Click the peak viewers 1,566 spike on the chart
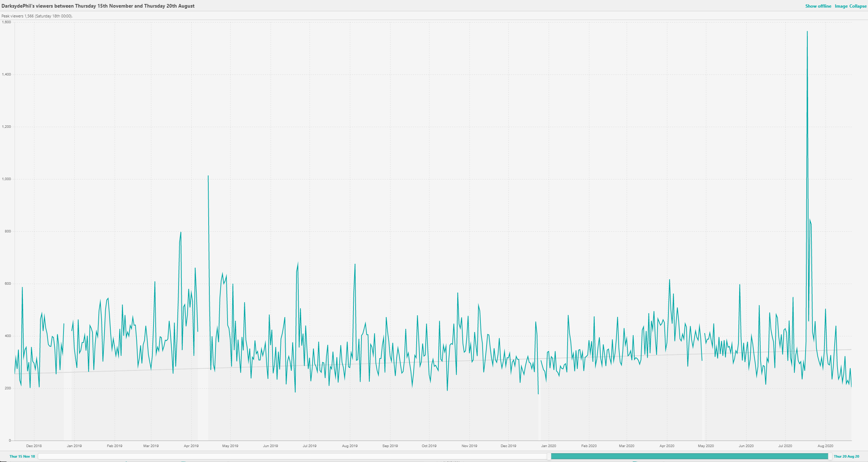 point(807,32)
